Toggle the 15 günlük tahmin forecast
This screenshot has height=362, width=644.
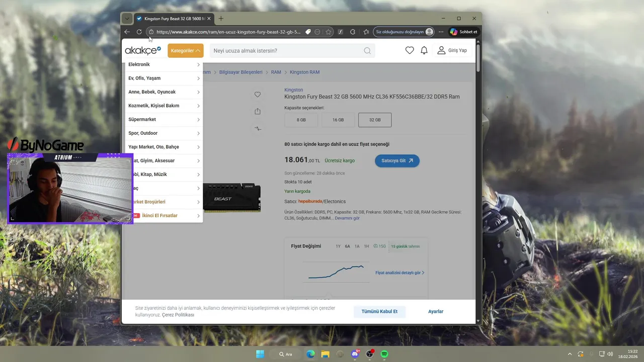405,246
